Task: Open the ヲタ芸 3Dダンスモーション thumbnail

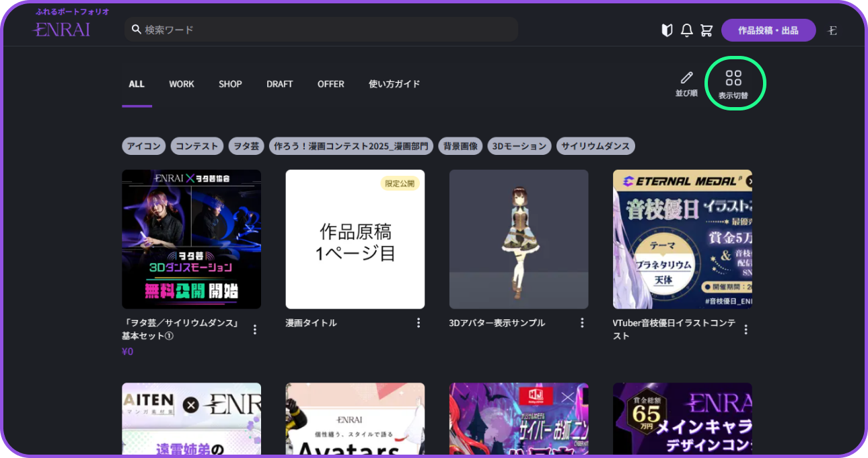Action: click(191, 239)
